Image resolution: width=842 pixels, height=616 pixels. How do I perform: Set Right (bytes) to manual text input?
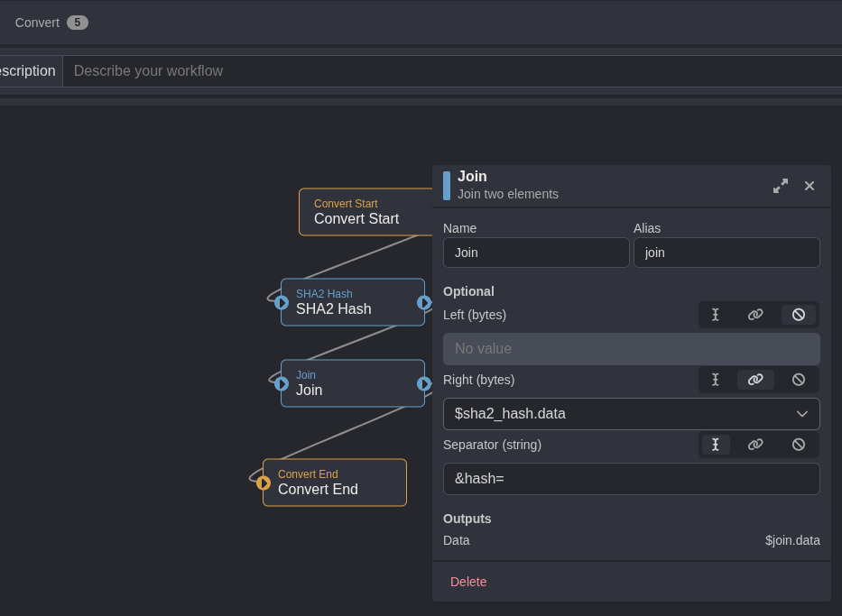(x=716, y=380)
